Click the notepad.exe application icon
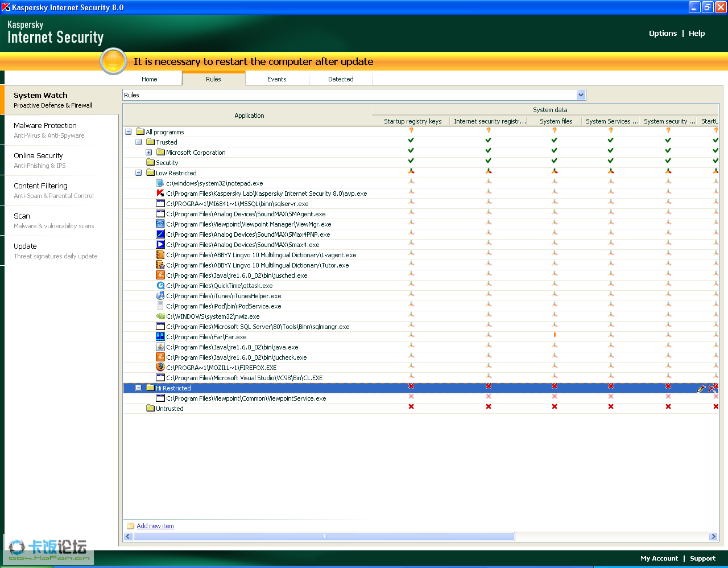The image size is (728, 568). coord(160,183)
